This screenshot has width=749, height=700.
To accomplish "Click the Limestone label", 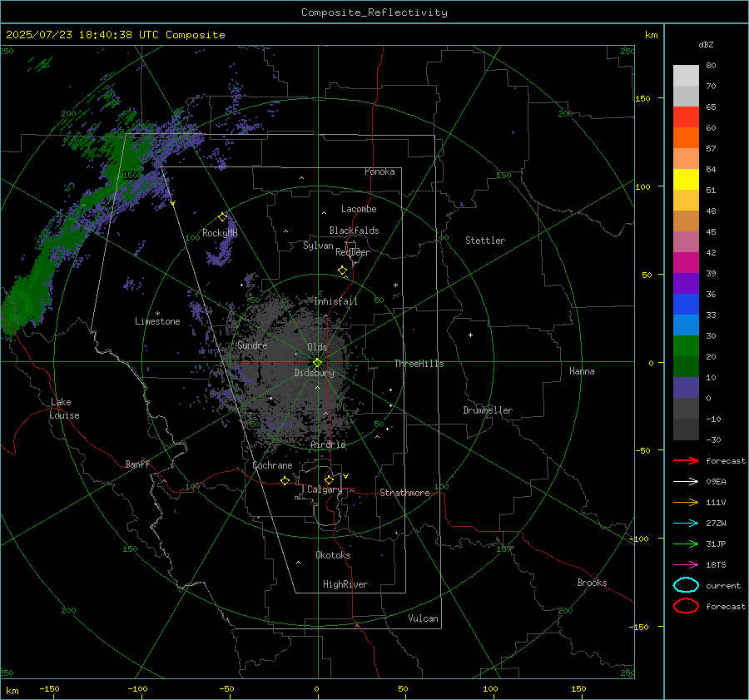I will click(157, 321).
